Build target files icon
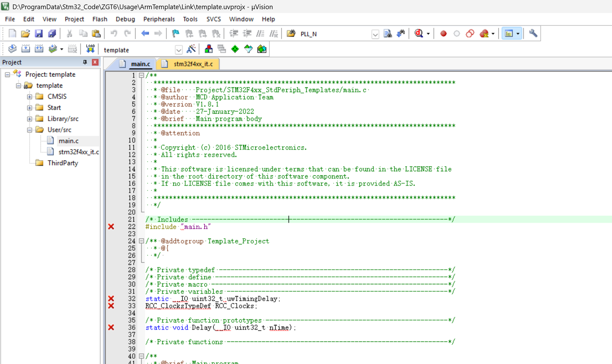This screenshot has width=612, height=364. click(x=26, y=49)
